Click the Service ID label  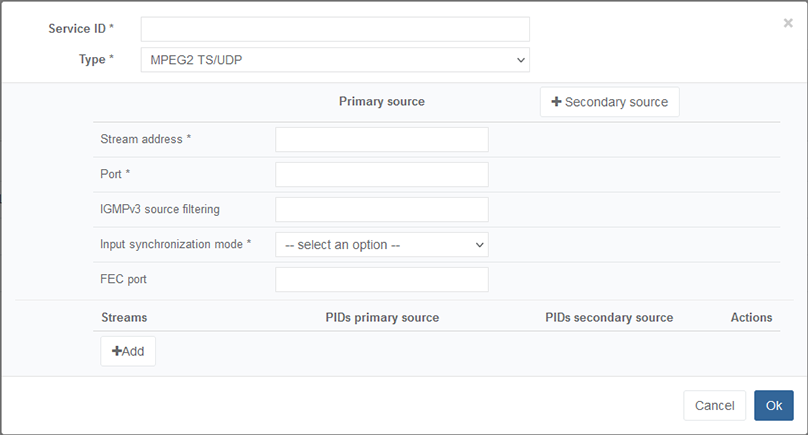[80, 29]
